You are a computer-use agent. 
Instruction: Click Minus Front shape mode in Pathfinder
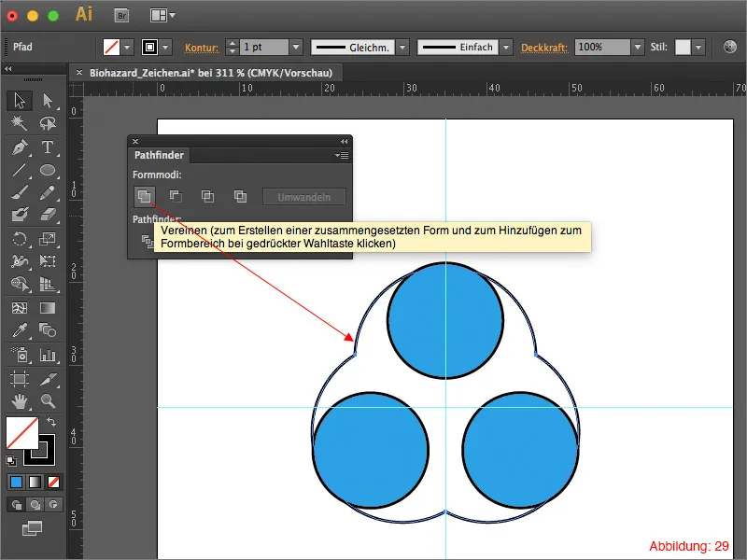click(x=176, y=196)
